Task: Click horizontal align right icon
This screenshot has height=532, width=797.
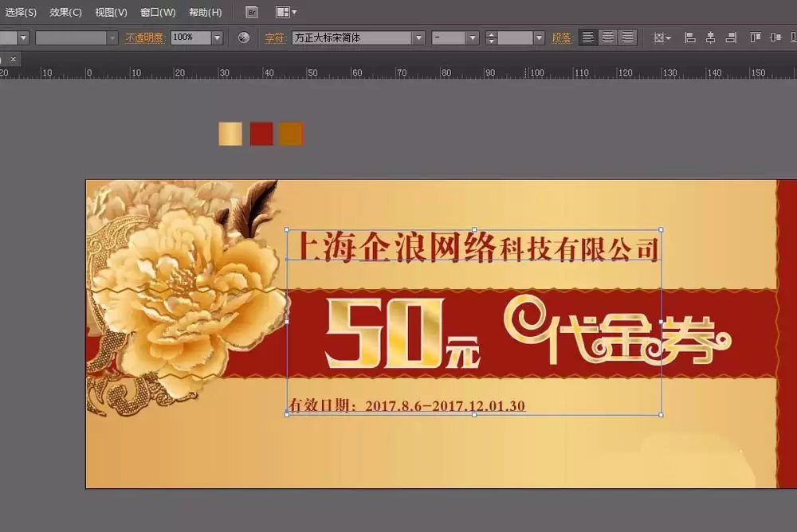Action: pos(731,37)
